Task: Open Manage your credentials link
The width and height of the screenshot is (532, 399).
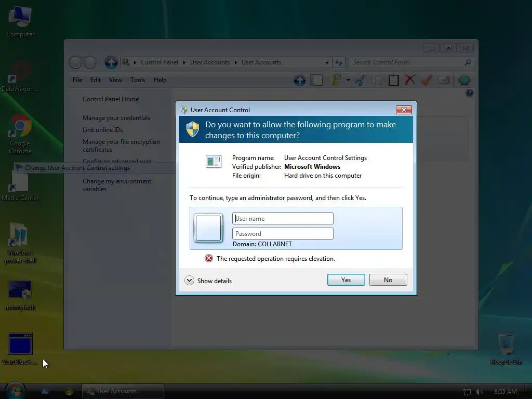Action: point(116,118)
